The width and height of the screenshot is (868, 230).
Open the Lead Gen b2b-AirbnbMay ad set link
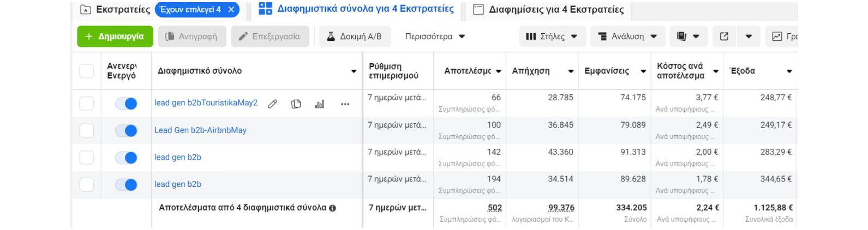(x=200, y=130)
